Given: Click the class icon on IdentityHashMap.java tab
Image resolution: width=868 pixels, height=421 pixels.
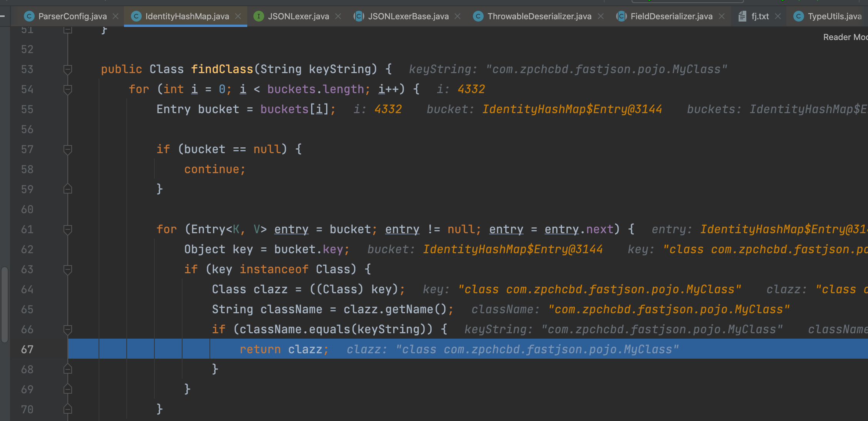Looking at the screenshot, I should (136, 16).
